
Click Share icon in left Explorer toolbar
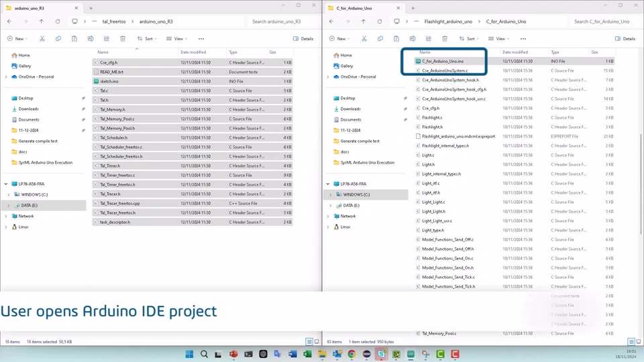[107, 39]
